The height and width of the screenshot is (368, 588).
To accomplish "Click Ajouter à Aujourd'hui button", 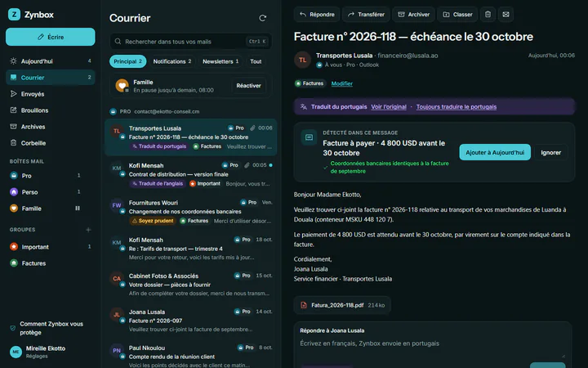I will pyautogui.click(x=495, y=152).
